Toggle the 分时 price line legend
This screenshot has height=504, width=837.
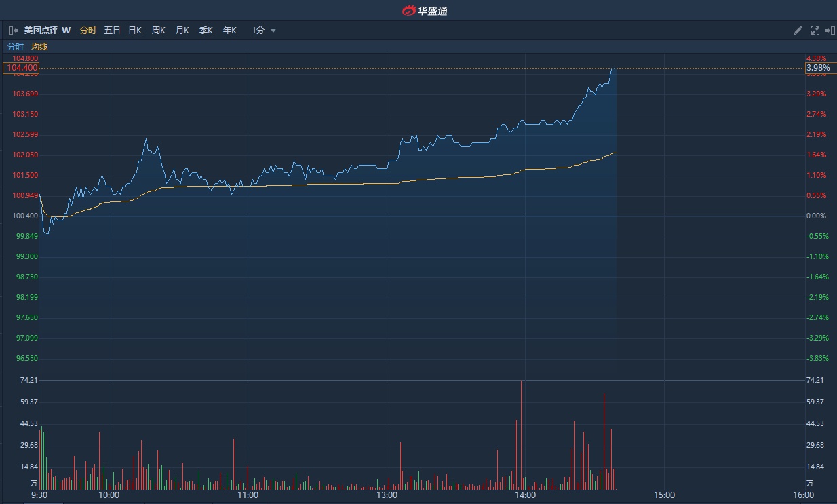point(15,47)
